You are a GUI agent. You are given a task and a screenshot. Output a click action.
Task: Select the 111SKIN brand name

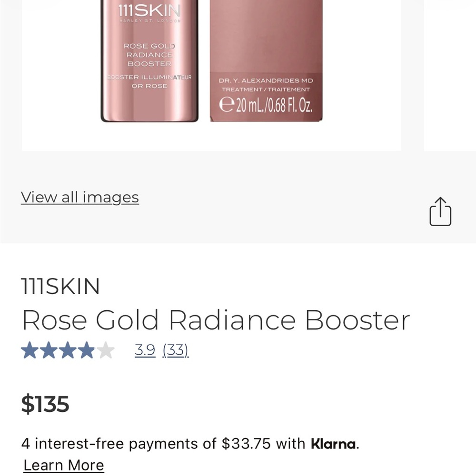[x=60, y=286]
